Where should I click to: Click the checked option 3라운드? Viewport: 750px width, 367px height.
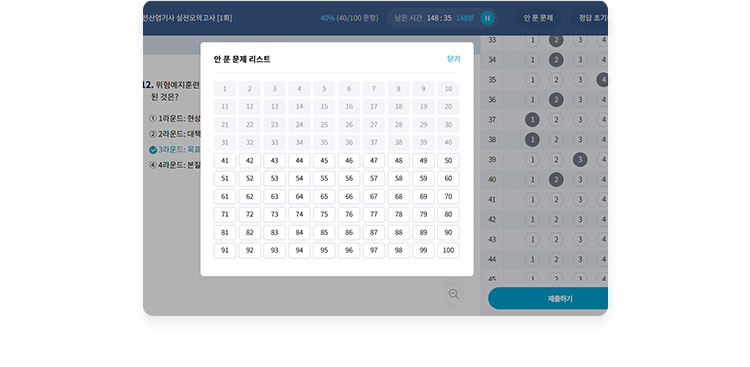point(175,150)
